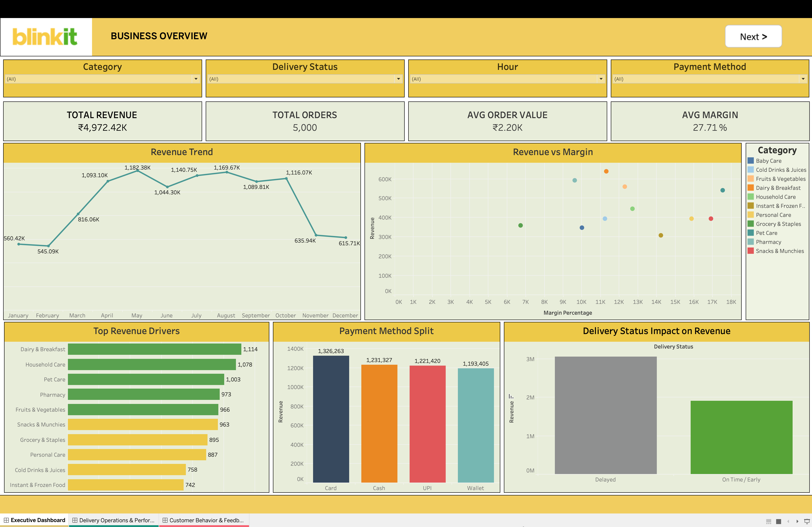Viewport: 812px width, 527px height.
Task: Click the red Snacks & Munchies scatter dot
Action: pos(711,218)
